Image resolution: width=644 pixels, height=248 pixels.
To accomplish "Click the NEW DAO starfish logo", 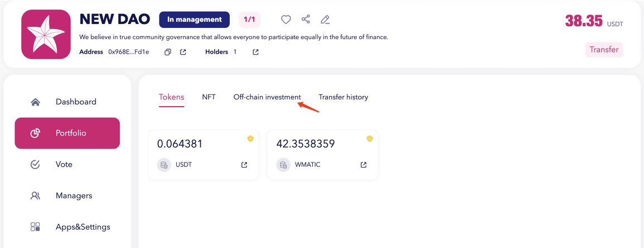I will click(x=46, y=35).
